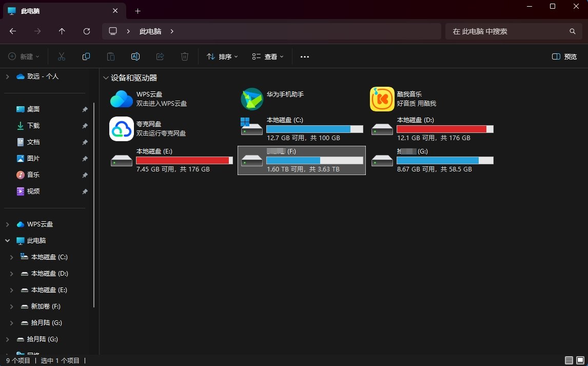Open a new tab with plus button
588x366 pixels.
point(138,11)
